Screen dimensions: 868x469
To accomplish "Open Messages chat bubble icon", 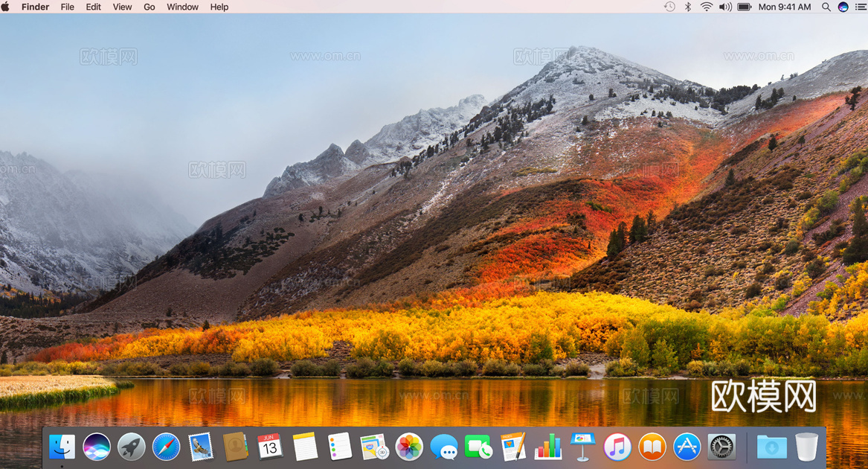I will pos(444,447).
